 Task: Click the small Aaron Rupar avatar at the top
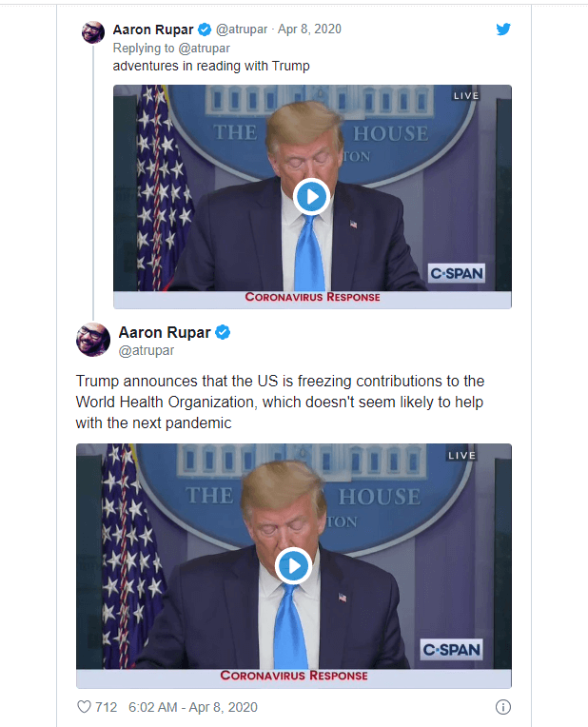click(x=93, y=32)
